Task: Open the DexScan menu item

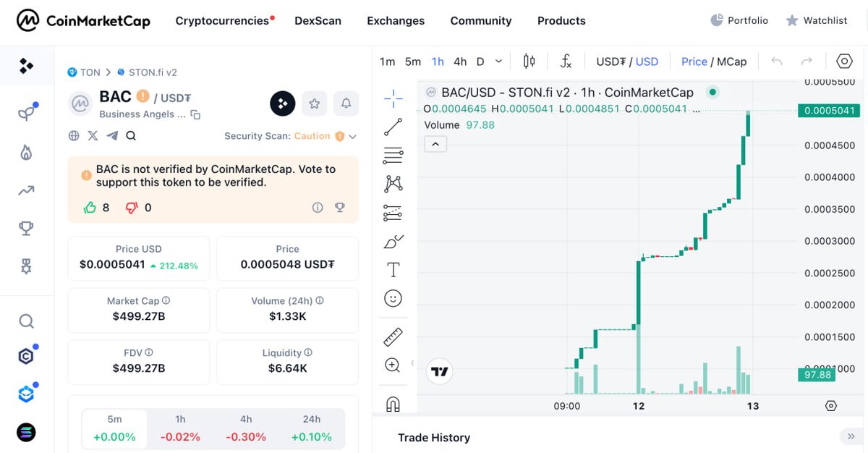Action: (318, 21)
